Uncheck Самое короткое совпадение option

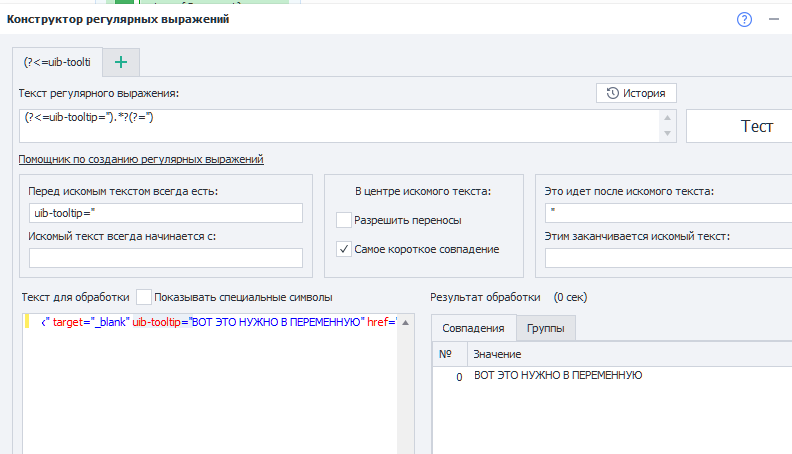click(x=345, y=249)
